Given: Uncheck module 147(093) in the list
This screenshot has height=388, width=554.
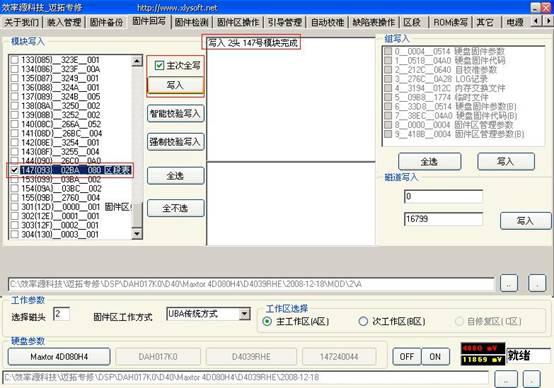Looking at the screenshot, I should coord(14,170).
